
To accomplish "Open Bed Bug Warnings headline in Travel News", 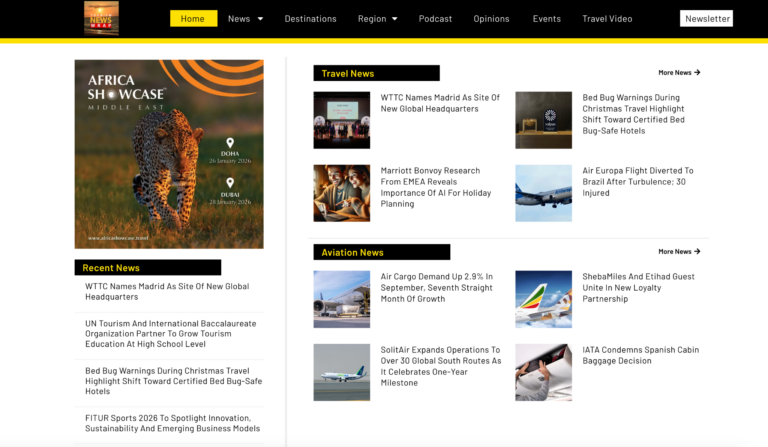I will [x=633, y=114].
